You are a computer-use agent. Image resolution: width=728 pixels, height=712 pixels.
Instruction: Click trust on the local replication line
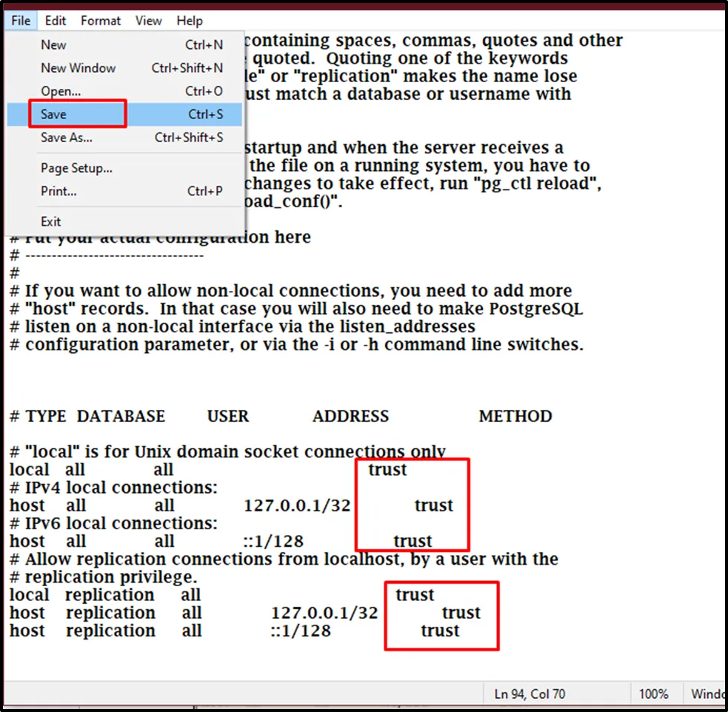(415, 595)
